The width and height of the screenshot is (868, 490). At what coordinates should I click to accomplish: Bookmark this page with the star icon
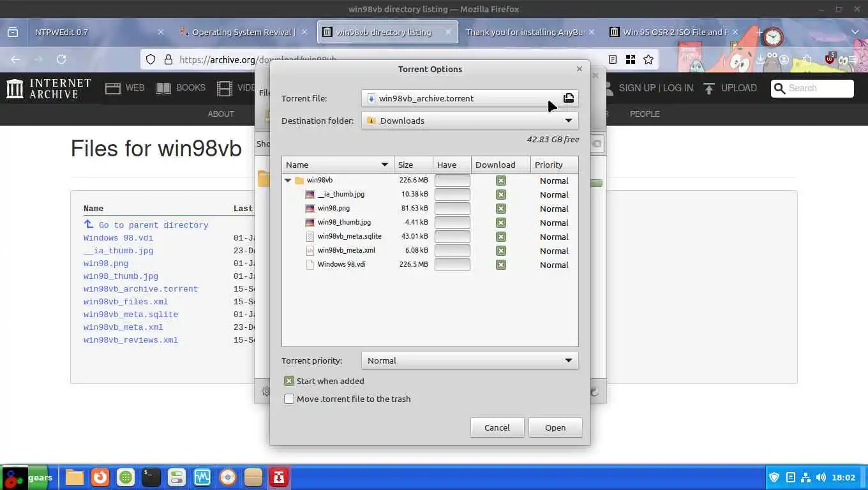[x=648, y=59]
